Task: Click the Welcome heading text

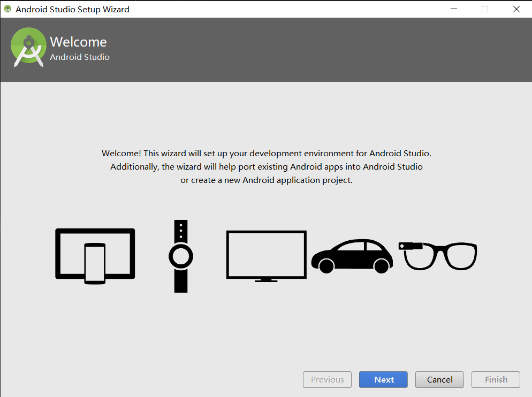Action: click(78, 42)
